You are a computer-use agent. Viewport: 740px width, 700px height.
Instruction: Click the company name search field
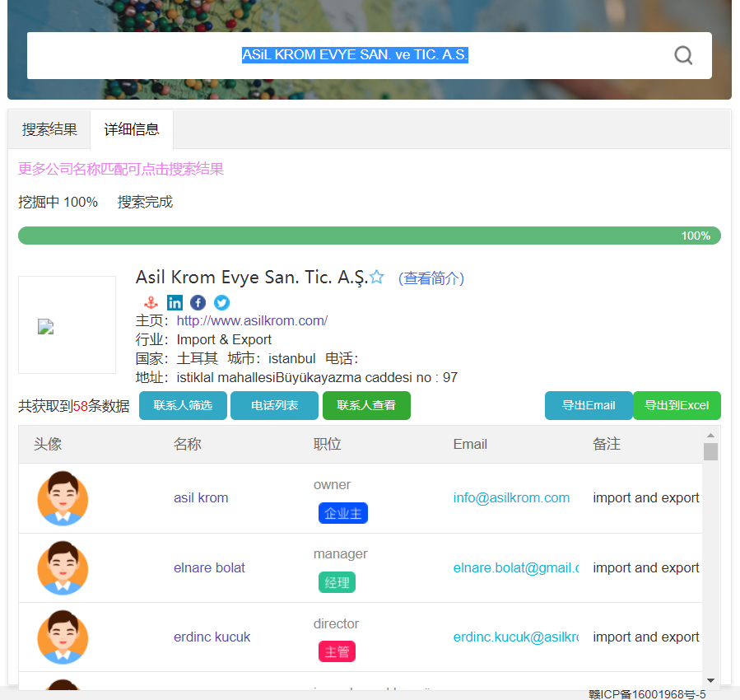(354, 55)
